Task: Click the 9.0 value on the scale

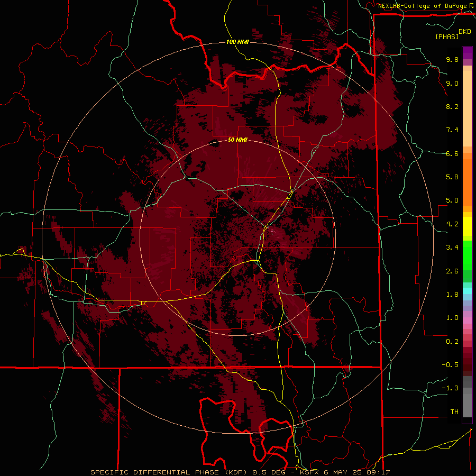Action: click(x=452, y=83)
